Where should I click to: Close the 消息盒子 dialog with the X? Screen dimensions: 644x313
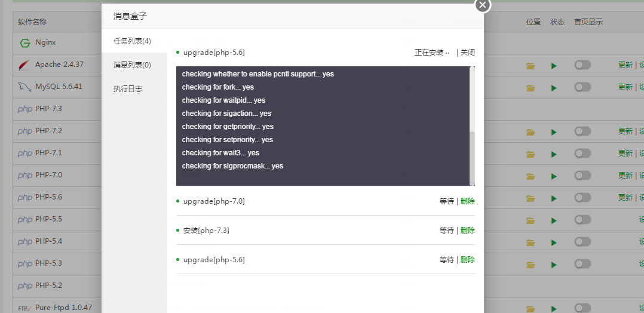coord(483,5)
